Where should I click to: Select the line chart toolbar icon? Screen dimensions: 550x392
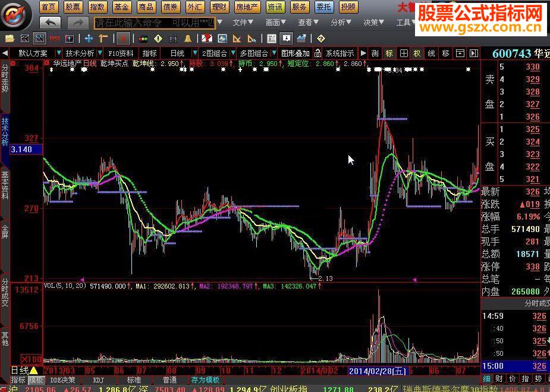click(x=25, y=38)
